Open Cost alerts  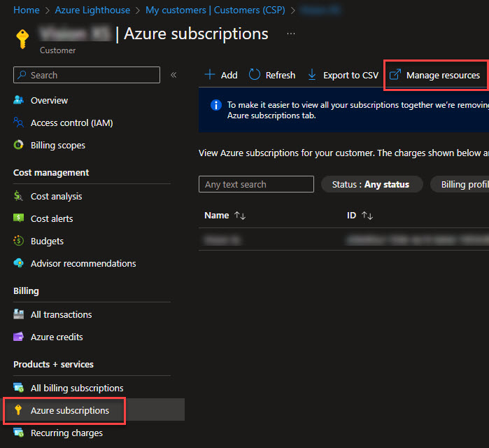[x=52, y=218]
